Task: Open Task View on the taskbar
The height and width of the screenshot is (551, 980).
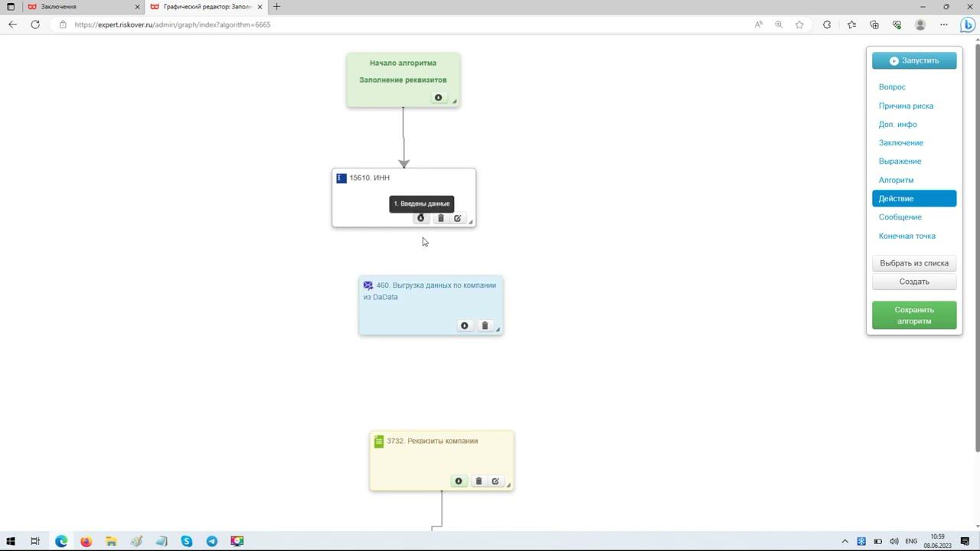Action: tap(35, 541)
